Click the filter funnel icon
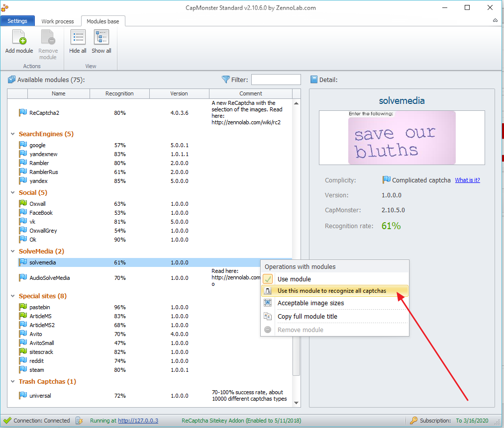504x428 pixels. coord(226,80)
